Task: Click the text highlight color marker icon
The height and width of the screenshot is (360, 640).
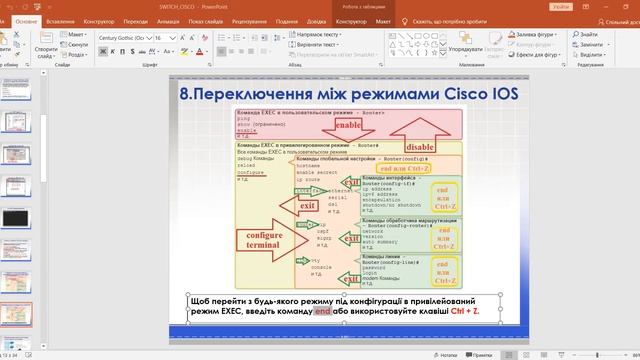Action: click(x=184, y=51)
